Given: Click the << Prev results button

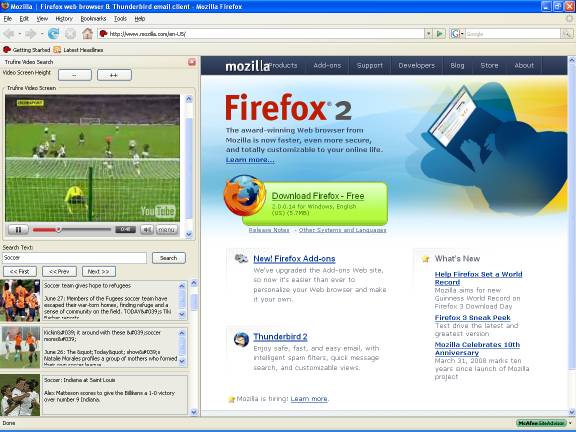Looking at the screenshot, I should point(59,271).
